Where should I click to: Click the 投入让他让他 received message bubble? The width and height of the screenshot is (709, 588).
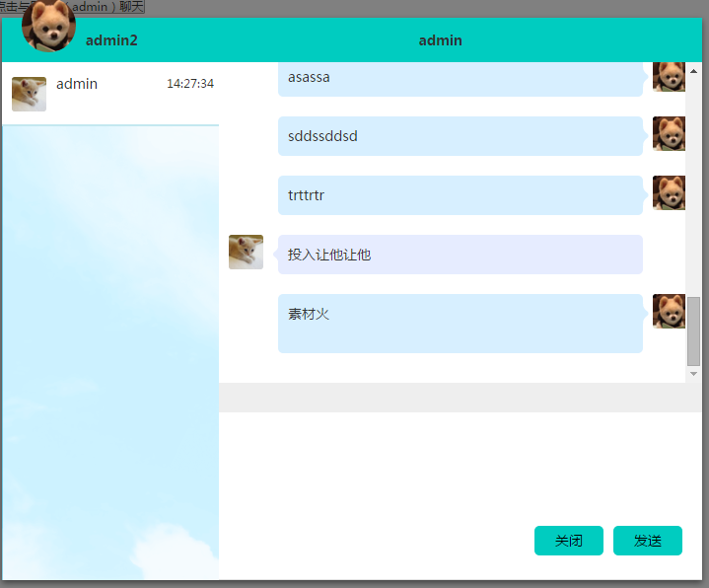point(460,255)
